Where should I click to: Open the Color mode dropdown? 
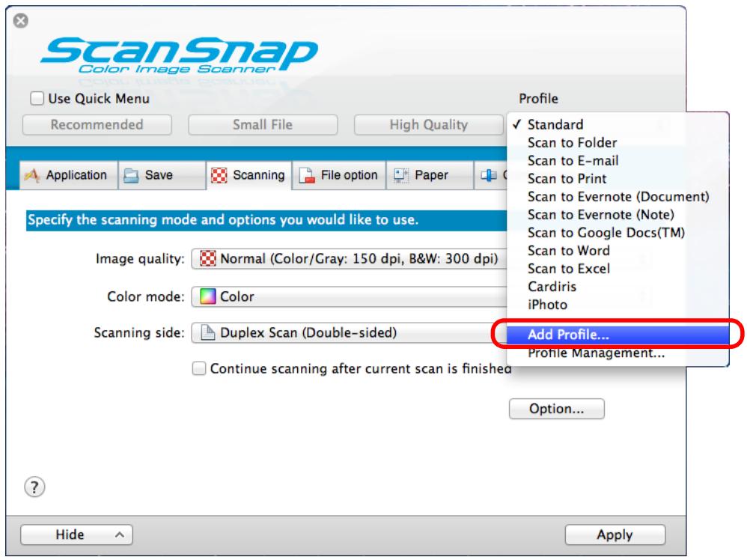349,296
